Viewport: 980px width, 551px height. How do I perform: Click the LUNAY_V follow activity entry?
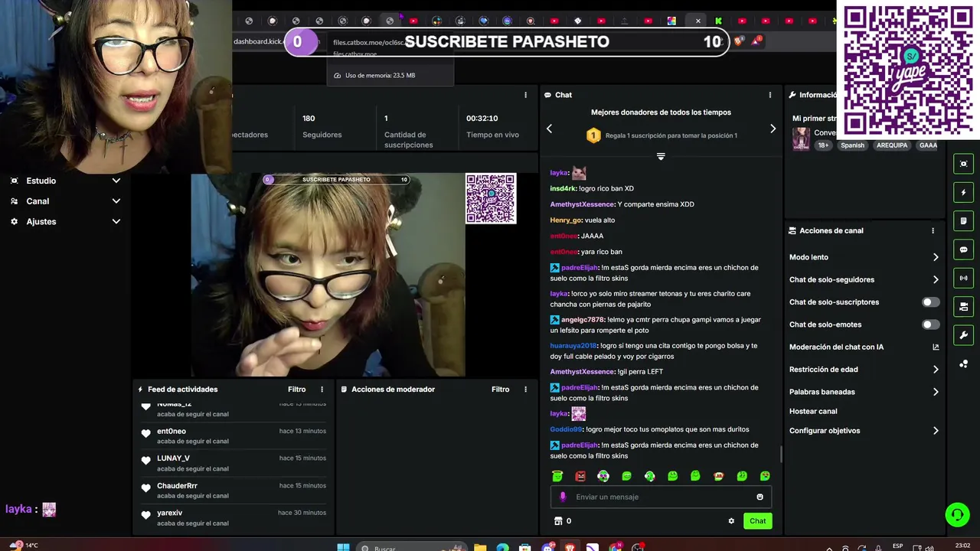click(x=234, y=463)
